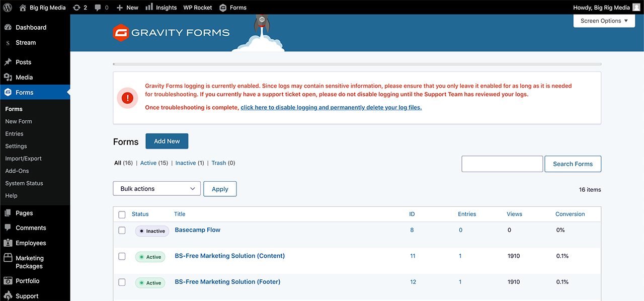Screen dimensions: 644x301
Task: Click the Posts pushpin icon
Action: 8,62
